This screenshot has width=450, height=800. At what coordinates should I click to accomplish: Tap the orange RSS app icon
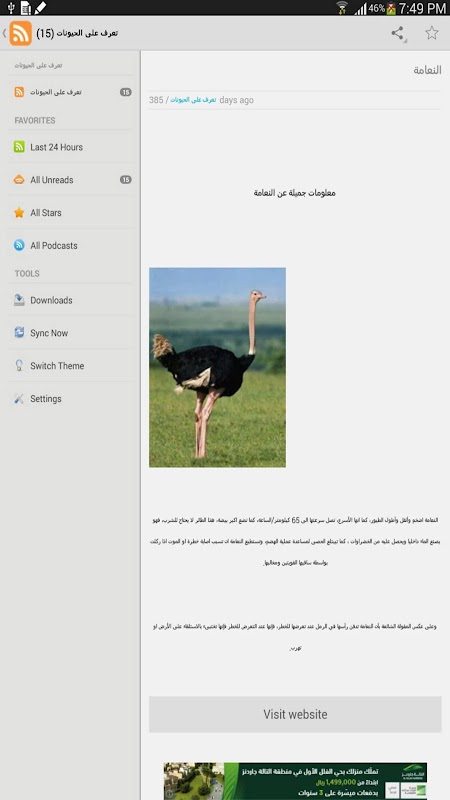[x=20, y=33]
